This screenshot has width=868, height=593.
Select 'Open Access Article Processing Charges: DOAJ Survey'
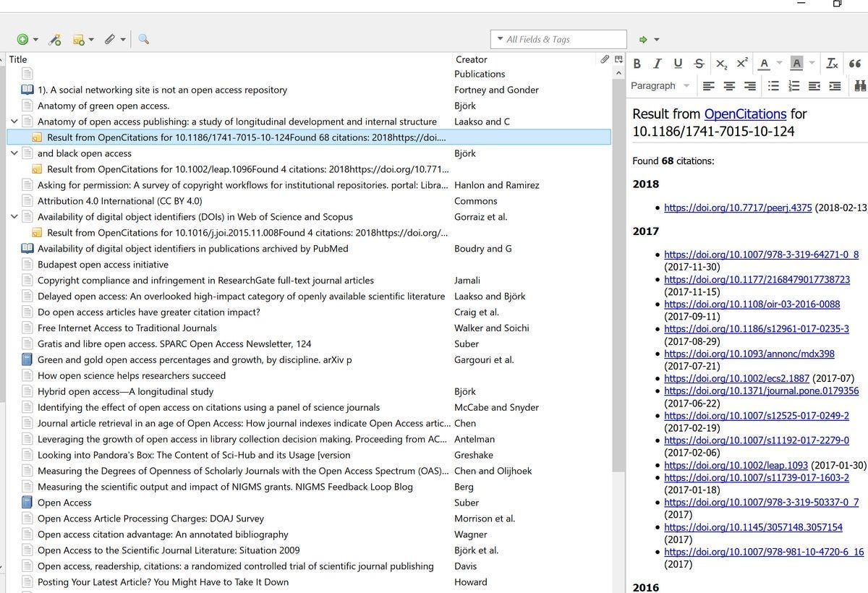coord(150,519)
